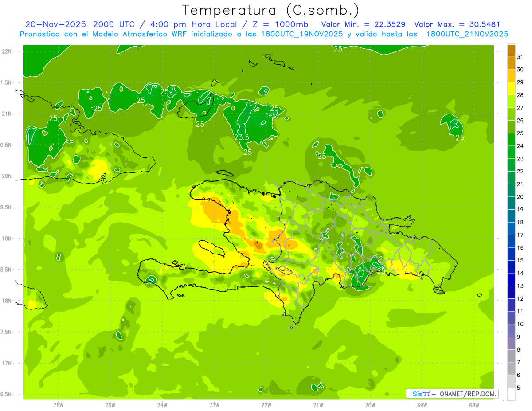Click the "13" color scale label
Screen dimensions: 532x411
(x=520, y=286)
